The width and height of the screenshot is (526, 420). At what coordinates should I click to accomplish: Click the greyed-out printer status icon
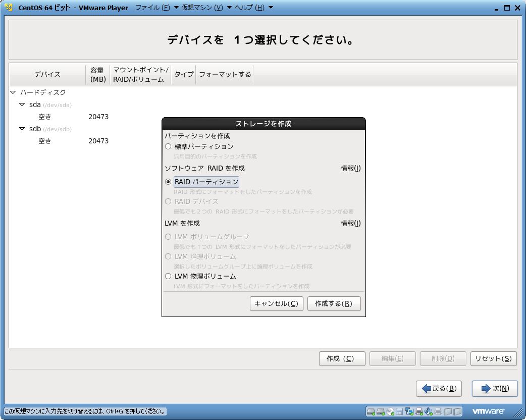click(x=438, y=411)
